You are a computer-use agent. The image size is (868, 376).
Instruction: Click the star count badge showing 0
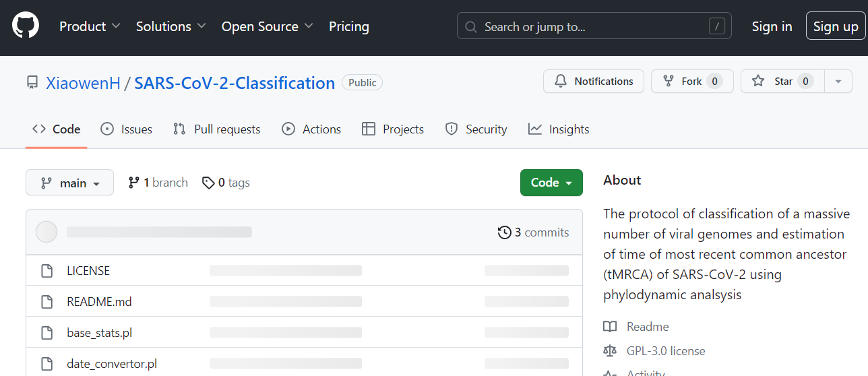point(805,81)
